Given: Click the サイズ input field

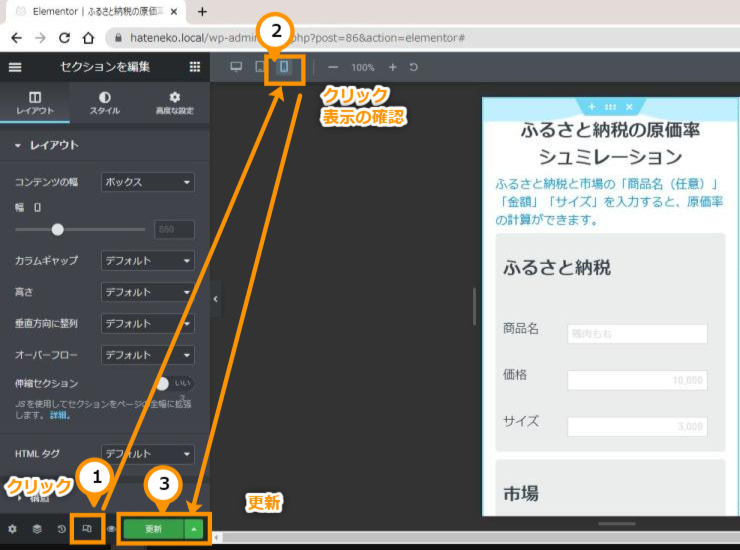Looking at the screenshot, I should 637,427.
